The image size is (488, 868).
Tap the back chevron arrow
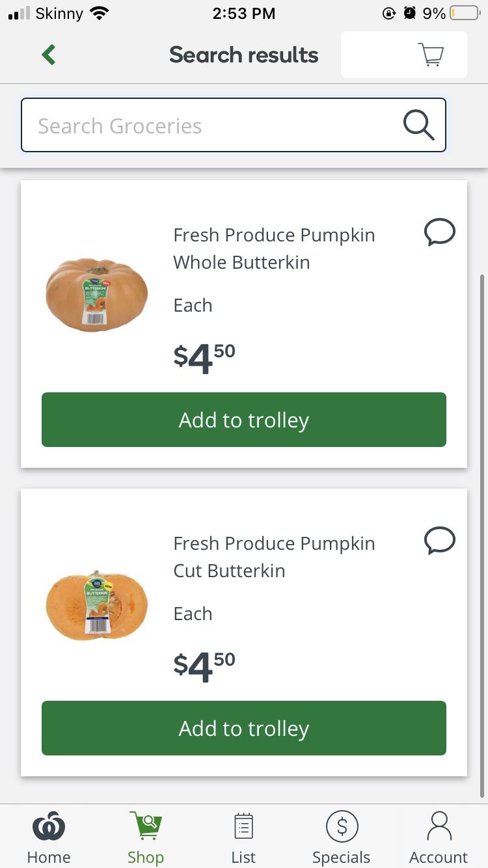(x=48, y=55)
